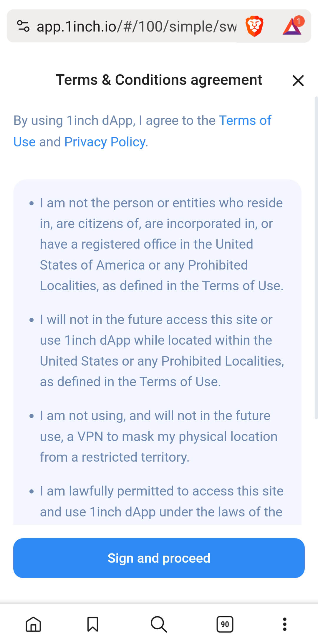Tap the clause about future access to site
This screenshot has height=644, width=318.
[161, 351]
